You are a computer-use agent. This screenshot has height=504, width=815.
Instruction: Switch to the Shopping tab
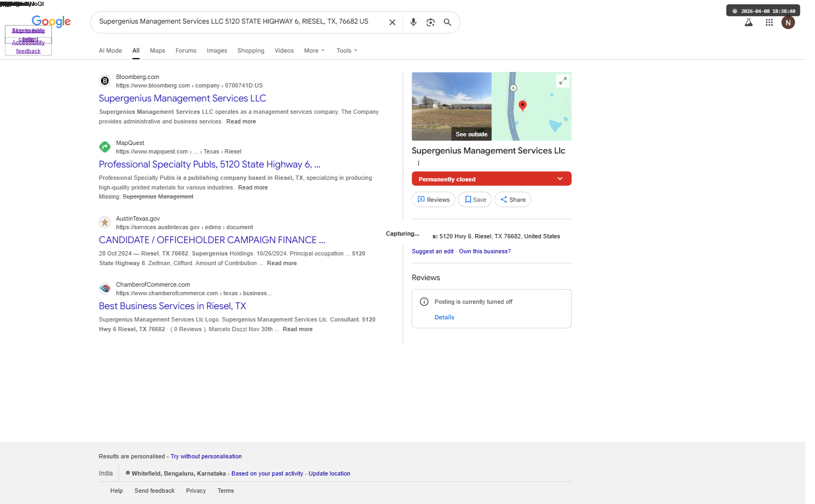[x=251, y=50]
